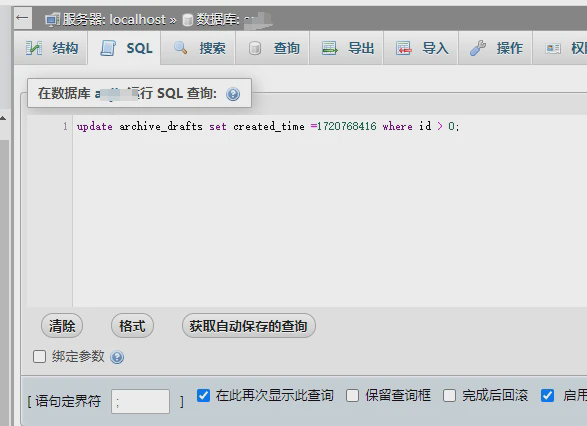Switch to the 导入 tab
The width and height of the screenshot is (587, 426).
click(421, 48)
